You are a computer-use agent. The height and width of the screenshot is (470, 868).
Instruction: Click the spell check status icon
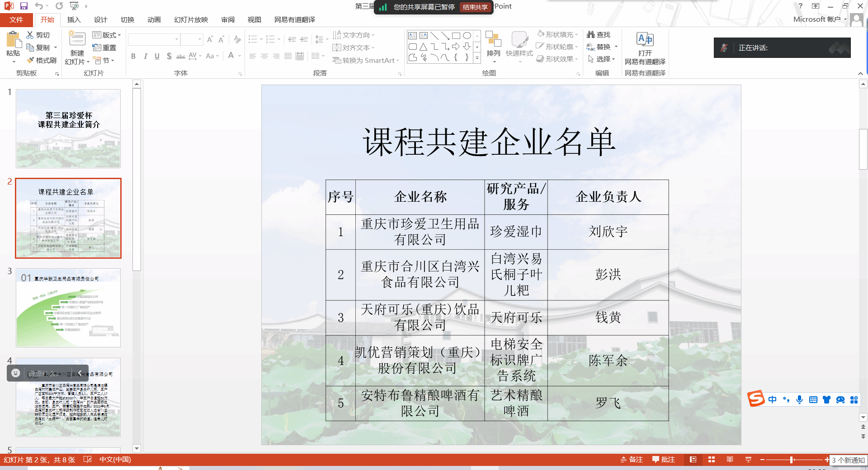coord(88,460)
